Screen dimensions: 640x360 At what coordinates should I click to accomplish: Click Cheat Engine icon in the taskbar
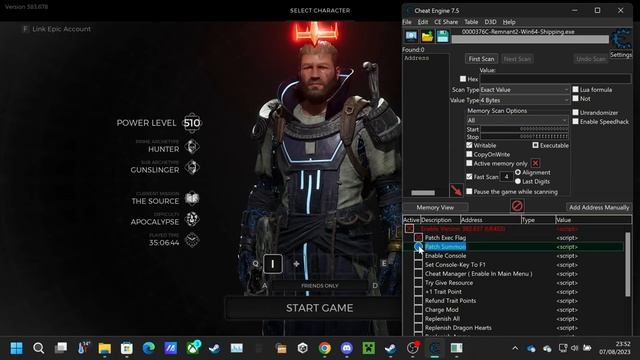[x=435, y=348]
